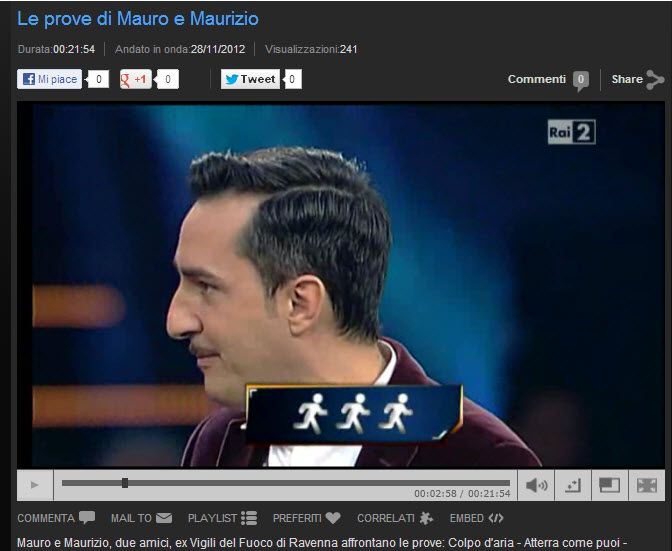Enter fullscreen with the expand icon
The width and height of the screenshot is (672, 551).
point(646,485)
